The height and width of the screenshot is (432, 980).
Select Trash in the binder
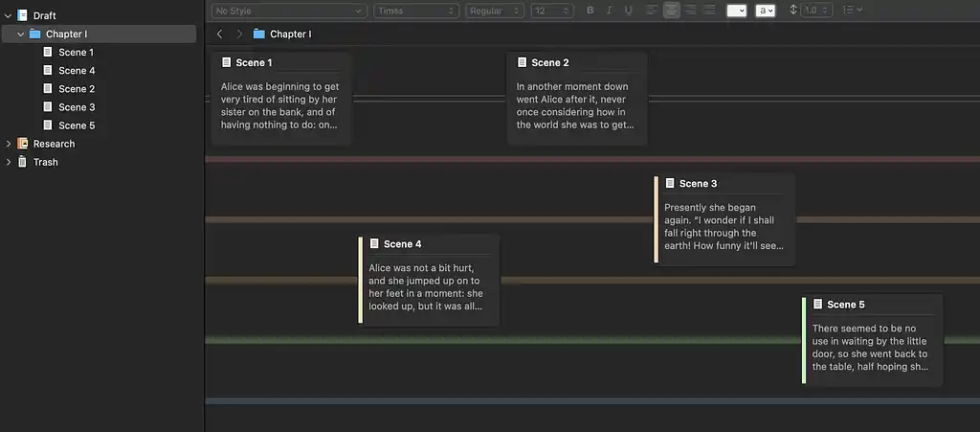click(46, 162)
